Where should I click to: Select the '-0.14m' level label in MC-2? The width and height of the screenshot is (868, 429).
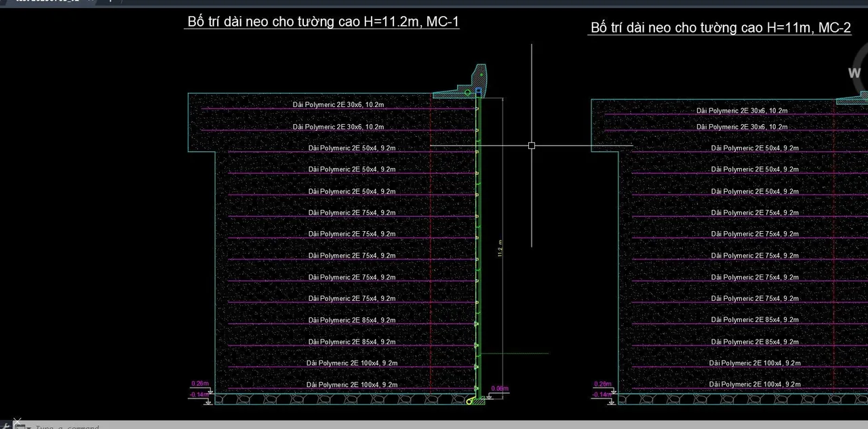[x=601, y=394]
